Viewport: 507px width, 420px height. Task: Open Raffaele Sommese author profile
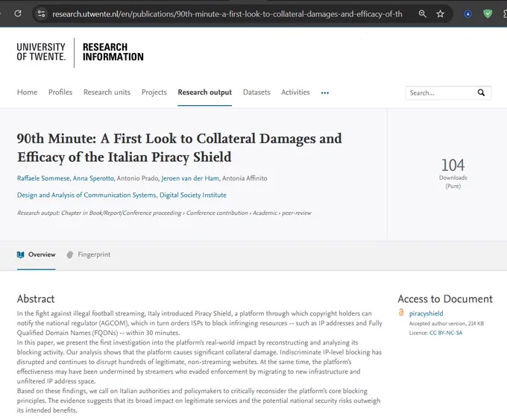pos(43,178)
